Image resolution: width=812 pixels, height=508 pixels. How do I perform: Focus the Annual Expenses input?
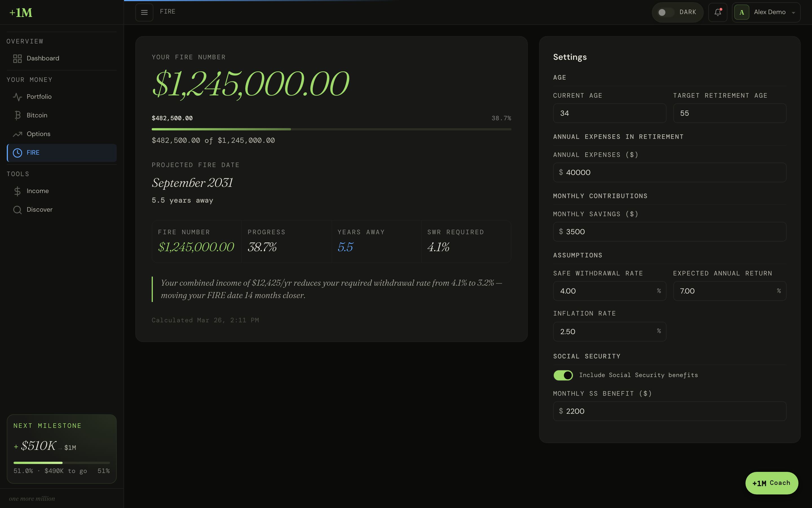click(x=669, y=172)
